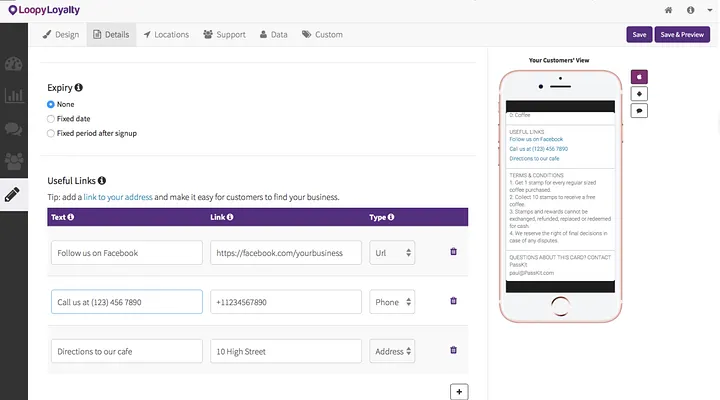This screenshot has width=720, height=400.
Task: Open the Address type dropdown
Action: (x=392, y=351)
